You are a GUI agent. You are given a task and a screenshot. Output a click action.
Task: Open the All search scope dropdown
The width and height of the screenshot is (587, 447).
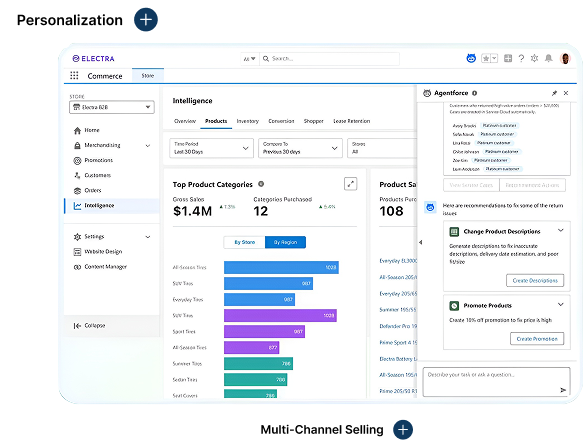coord(249,59)
